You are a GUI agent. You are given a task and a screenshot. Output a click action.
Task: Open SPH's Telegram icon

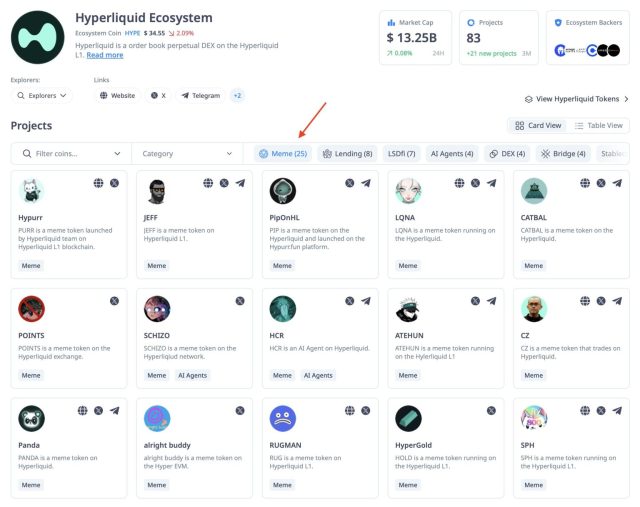click(x=617, y=410)
